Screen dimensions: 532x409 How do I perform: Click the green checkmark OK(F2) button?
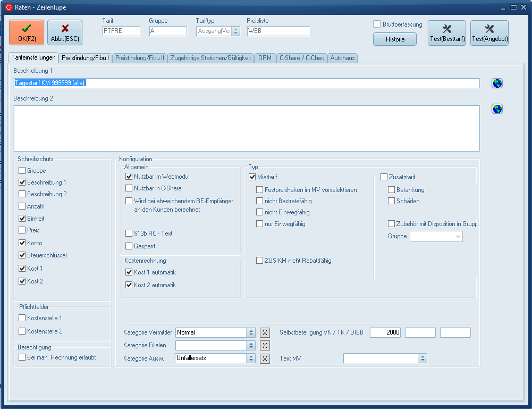click(27, 32)
